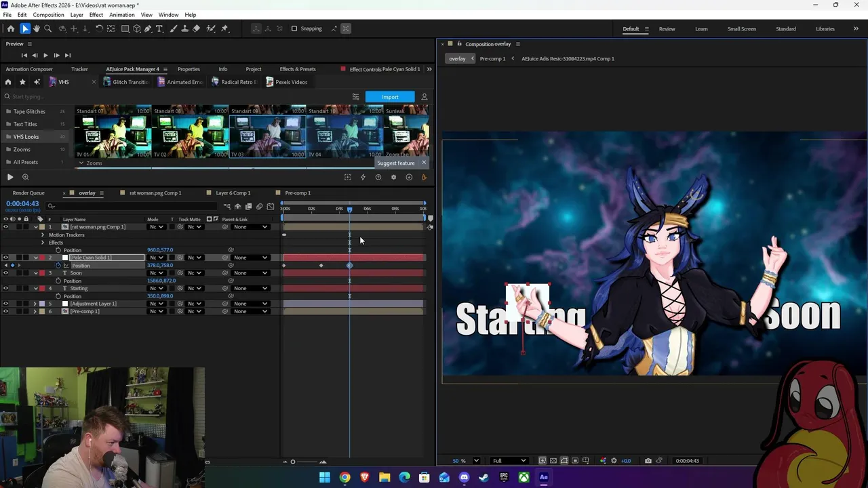Image resolution: width=868 pixels, height=488 pixels.
Task: Select the Horizontal Type tool
Action: click(159, 28)
